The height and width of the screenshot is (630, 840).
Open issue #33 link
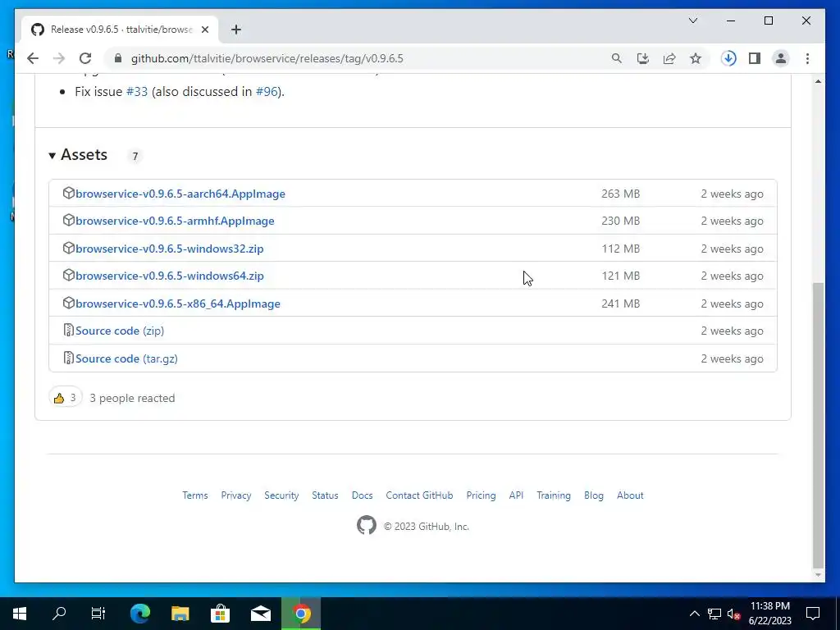point(137,92)
